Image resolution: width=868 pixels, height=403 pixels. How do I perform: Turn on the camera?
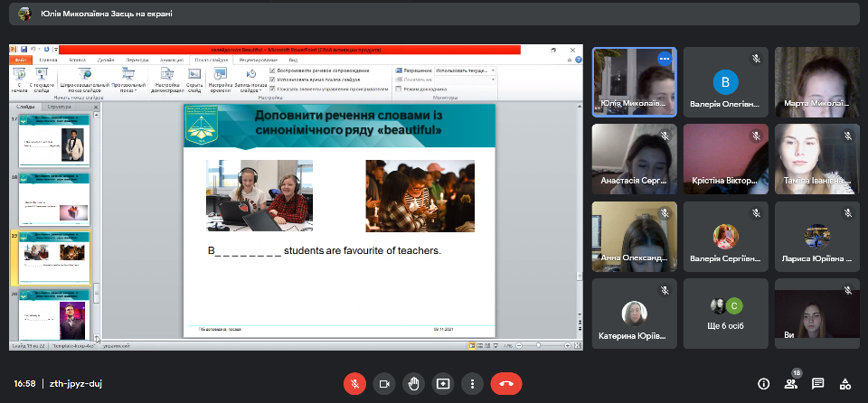(384, 384)
